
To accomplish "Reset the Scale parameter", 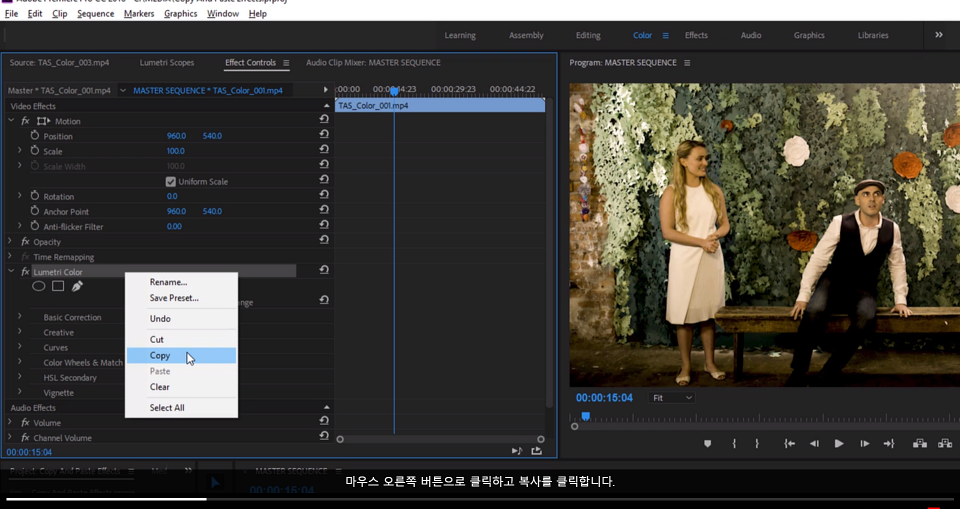I will click(324, 149).
